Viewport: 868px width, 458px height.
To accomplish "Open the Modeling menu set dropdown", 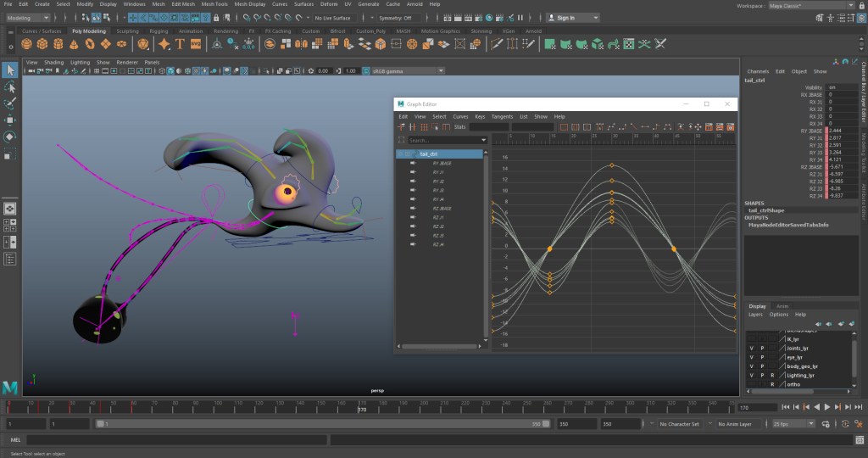I will [30, 17].
